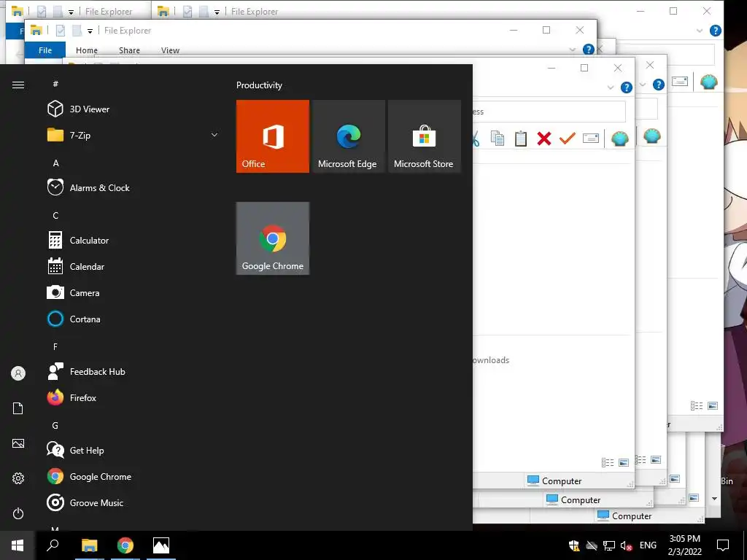The image size is (747, 560).
Task: Jump to letters via the # header
Action: 55,84
